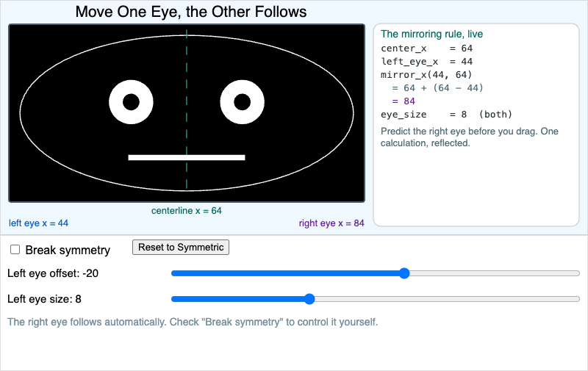588x371 pixels.
Task: Click the right eye on the face canvas
Action: tap(243, 102)
